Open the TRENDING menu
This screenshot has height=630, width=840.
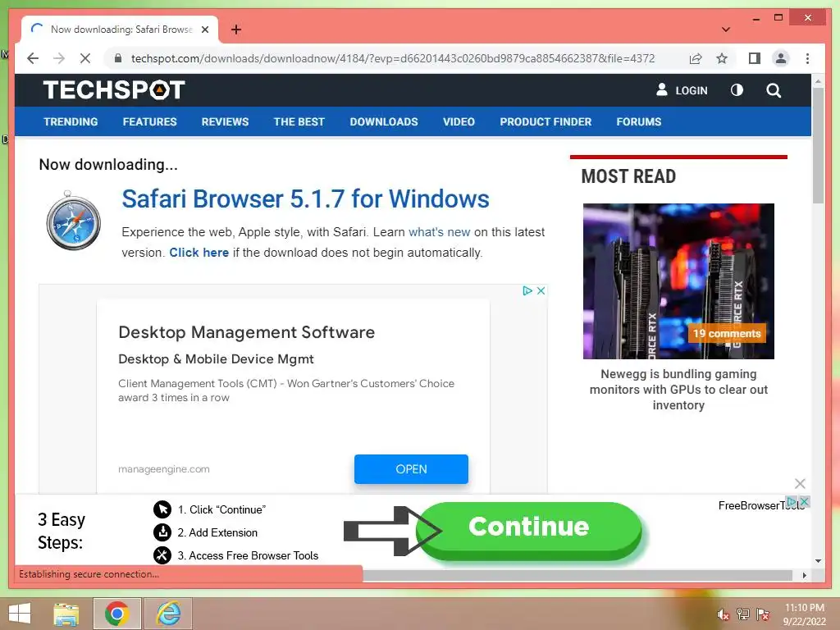(71, 121)
